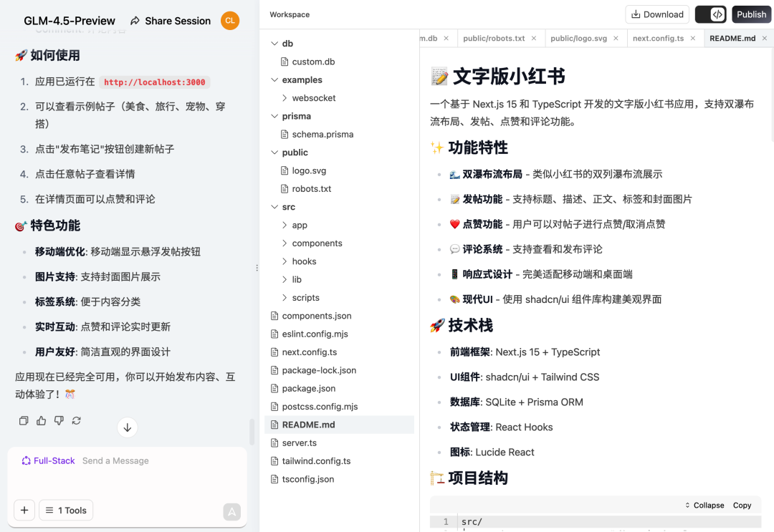The width and height of the screenshot is (774, 532).
Task: Download the workspace files
Action: tap(656, 14)
